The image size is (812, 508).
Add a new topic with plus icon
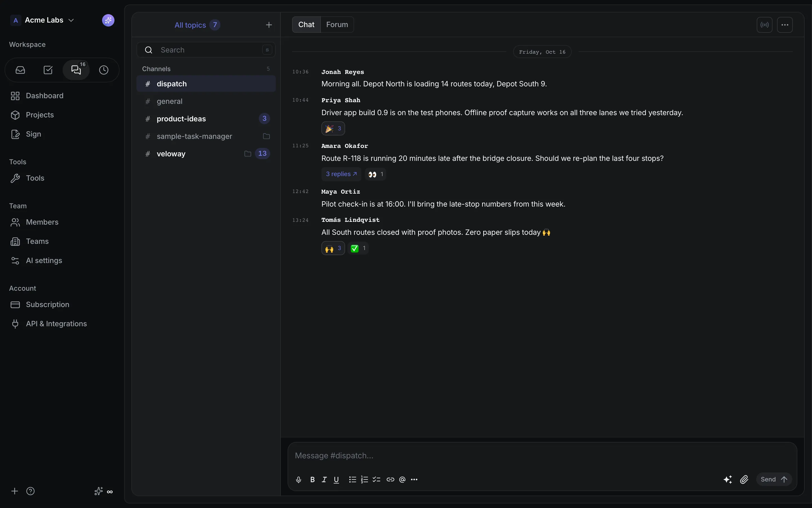269,25
